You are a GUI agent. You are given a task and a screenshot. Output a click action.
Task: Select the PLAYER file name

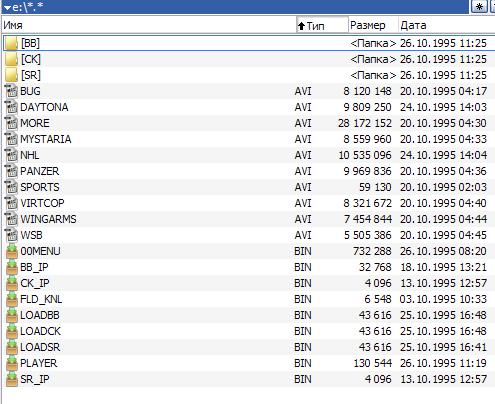point(39,363)
